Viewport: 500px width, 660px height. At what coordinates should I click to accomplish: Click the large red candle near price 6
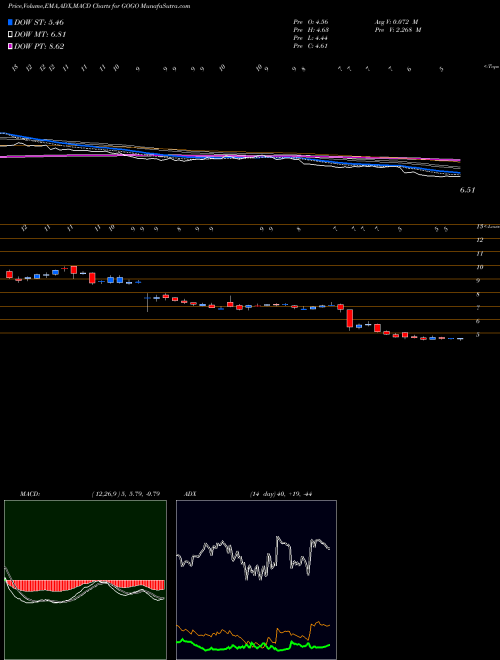[349, 319]
